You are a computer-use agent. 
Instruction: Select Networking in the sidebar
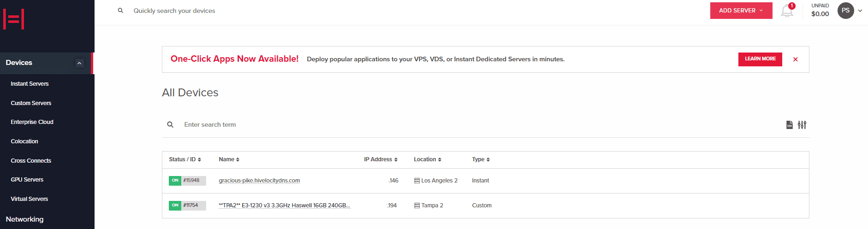pos(24,219)
